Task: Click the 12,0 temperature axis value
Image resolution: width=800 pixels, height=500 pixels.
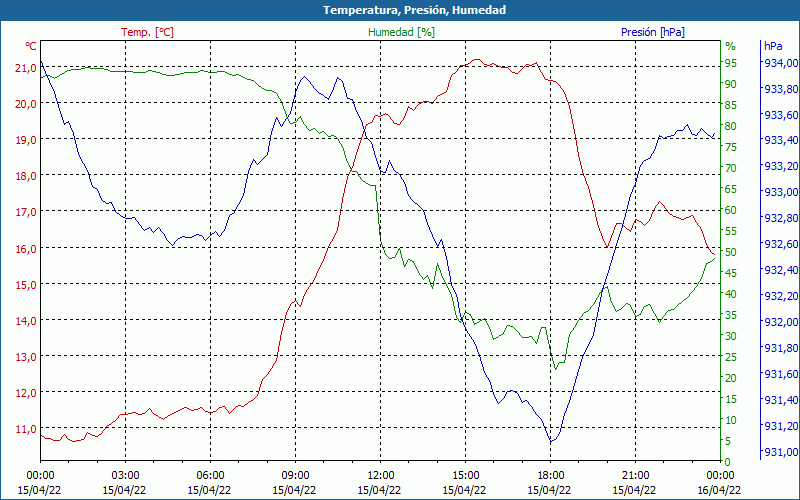Action: tap(26, 393)
